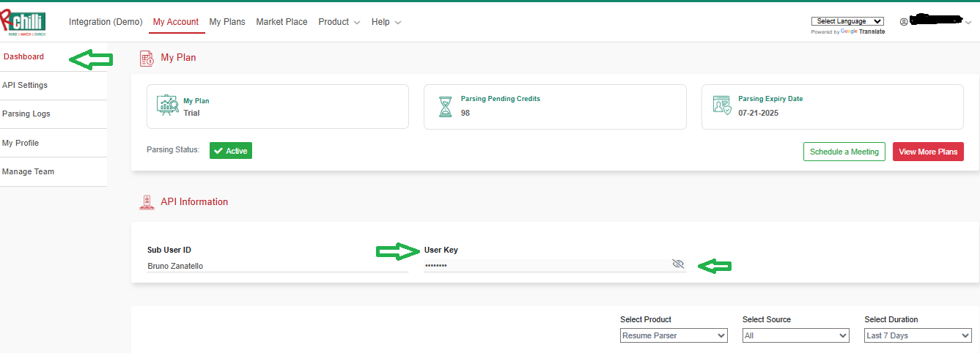Click the User Key password field
Viewport: 980px width, 353px height.
[555, 265]
